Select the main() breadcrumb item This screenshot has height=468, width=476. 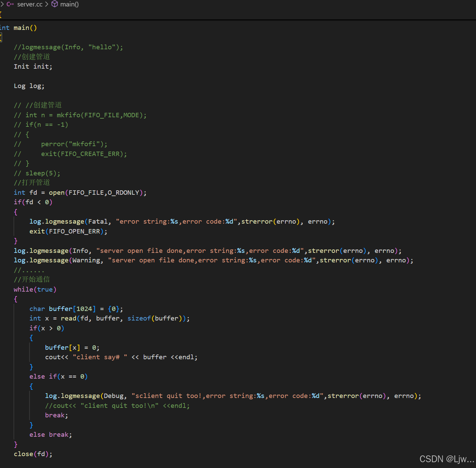click(x=69, y=4)
